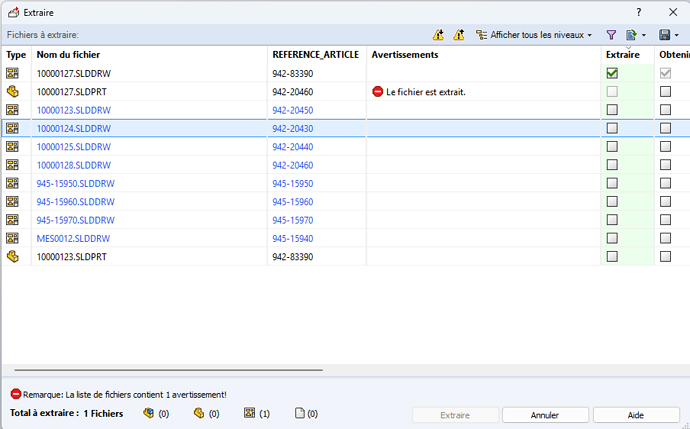Check Extraire for 945-15950.SLDDRW
The height and width of the screenshot is (429, 690).
click(x=612, y=183)
